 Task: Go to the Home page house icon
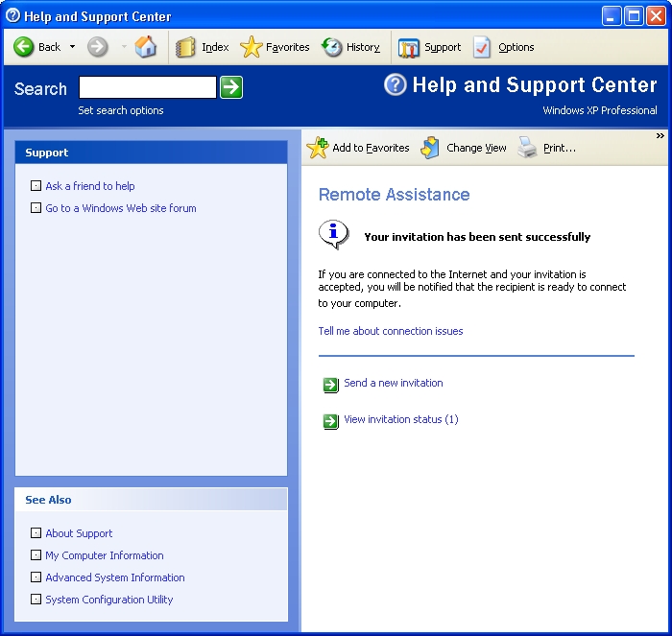(146, 47)
